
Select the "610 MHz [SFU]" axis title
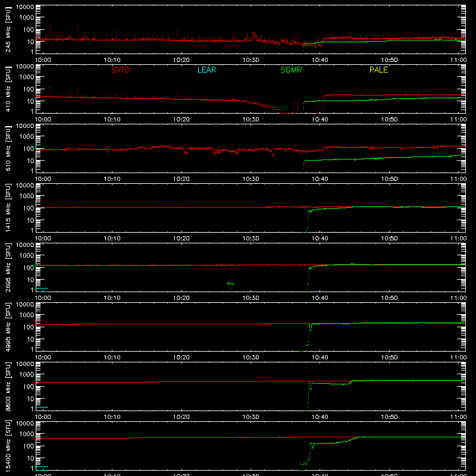coord(8,149)
